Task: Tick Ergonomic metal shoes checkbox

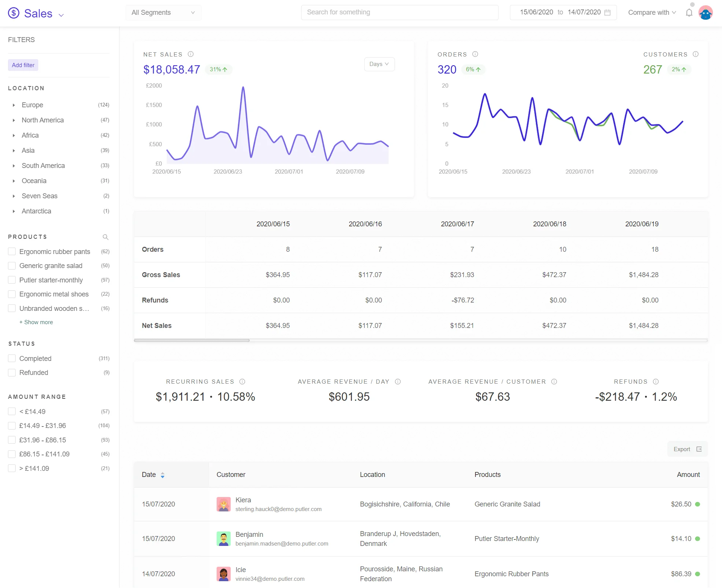Action: [12, 294]
